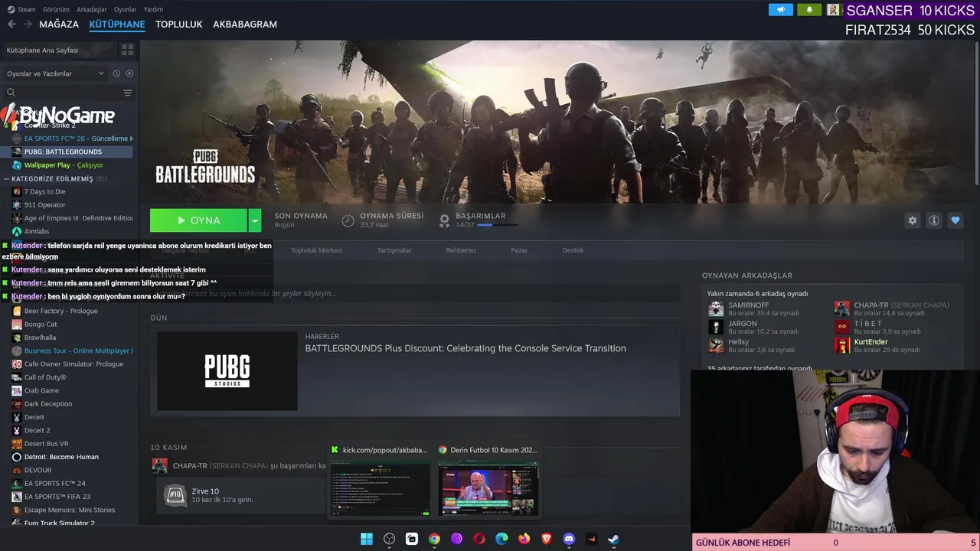Open the Oyunlar ve Yazılımlar dropdown
This screenshot has width=980, height=551.
click(x=55, y=73)
